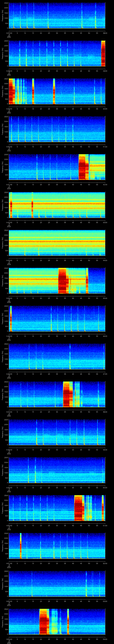Screen dimensions: 114x644
Task: Click the 6:39:00 start time label
Action: point(9,109)
